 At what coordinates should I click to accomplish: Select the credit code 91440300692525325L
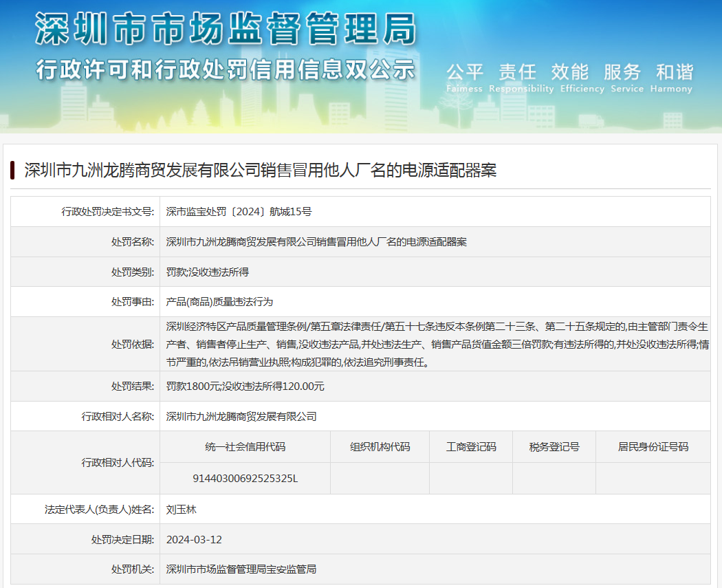(x=245, y=478)
